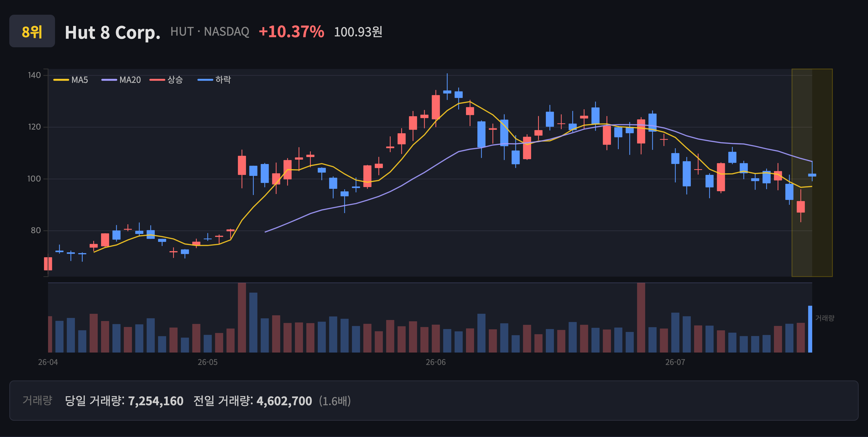The height and width of the screenshot is (437, 868).
Task: Toggle the MA5 legend entry
Action: (x=71, y=80)
